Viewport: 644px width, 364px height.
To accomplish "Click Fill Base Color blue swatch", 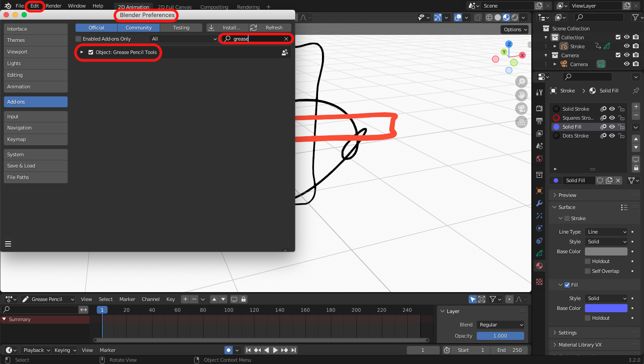I will tap(606, 308).
